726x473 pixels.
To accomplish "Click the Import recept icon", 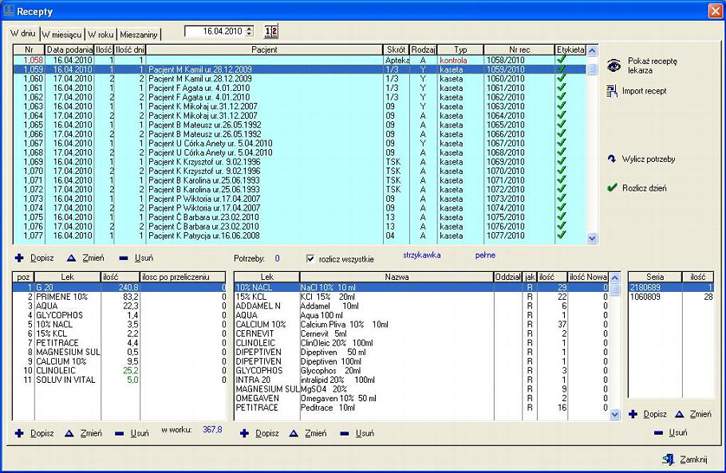I will tap(613, 92).
